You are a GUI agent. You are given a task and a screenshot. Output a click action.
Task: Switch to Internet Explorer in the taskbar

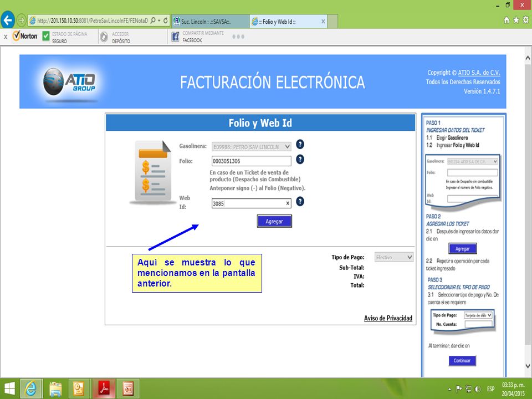coord(31,388)
